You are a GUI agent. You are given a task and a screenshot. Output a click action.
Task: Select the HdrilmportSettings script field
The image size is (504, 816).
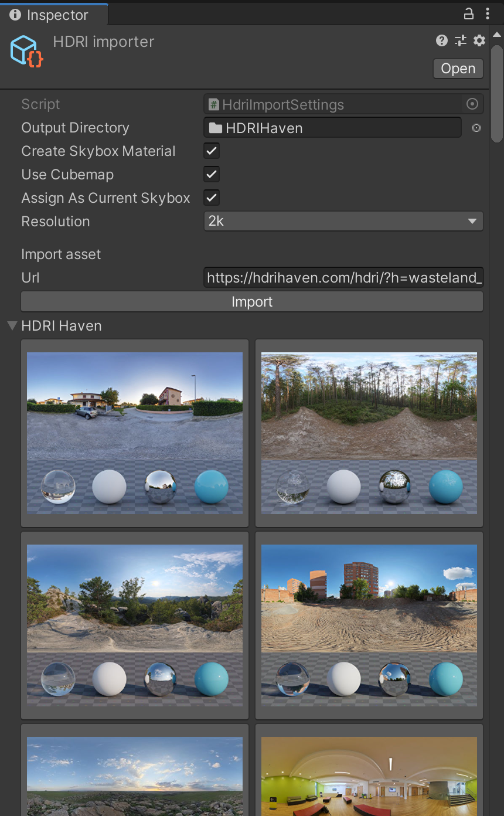(343, 104)
